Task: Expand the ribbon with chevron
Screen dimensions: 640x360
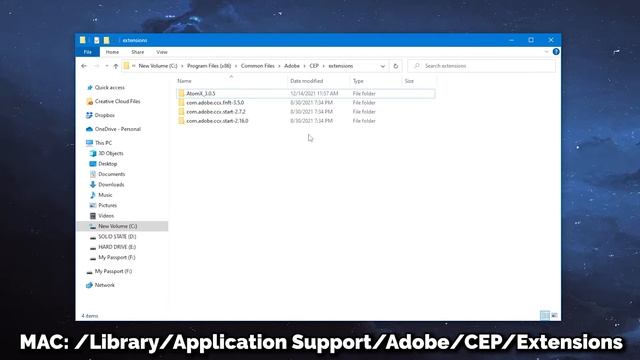Action: (x=547, y=52)
